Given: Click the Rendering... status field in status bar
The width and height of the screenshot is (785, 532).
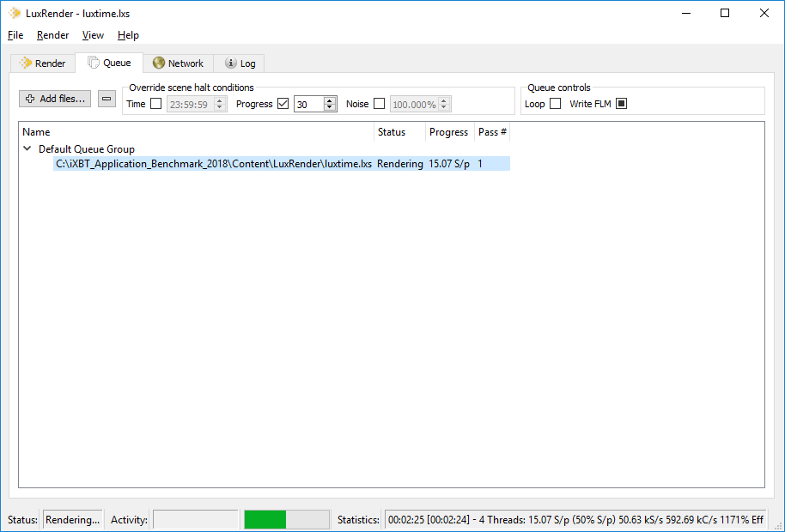Looking at the screenshot, I should point(73,519).
